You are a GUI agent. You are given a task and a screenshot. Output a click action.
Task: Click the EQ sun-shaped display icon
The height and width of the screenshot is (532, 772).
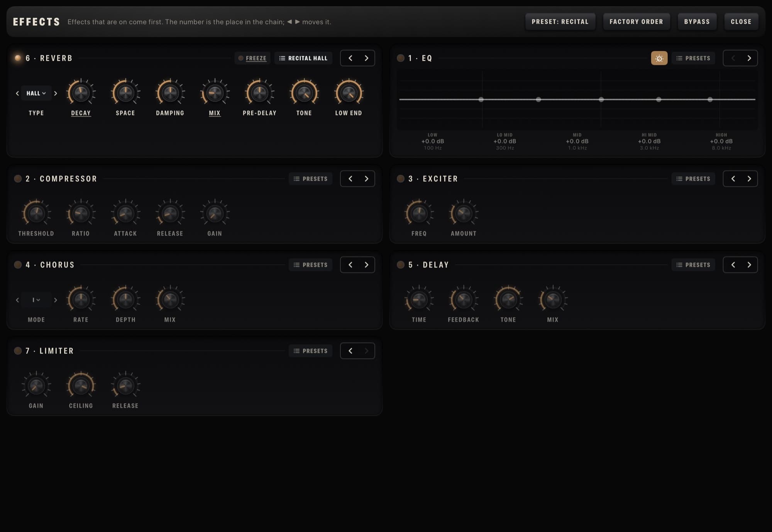coord(659,58)
